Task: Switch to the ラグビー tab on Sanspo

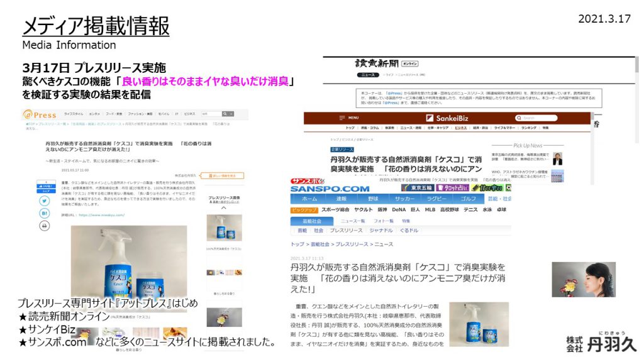Action: pos(436,199)
